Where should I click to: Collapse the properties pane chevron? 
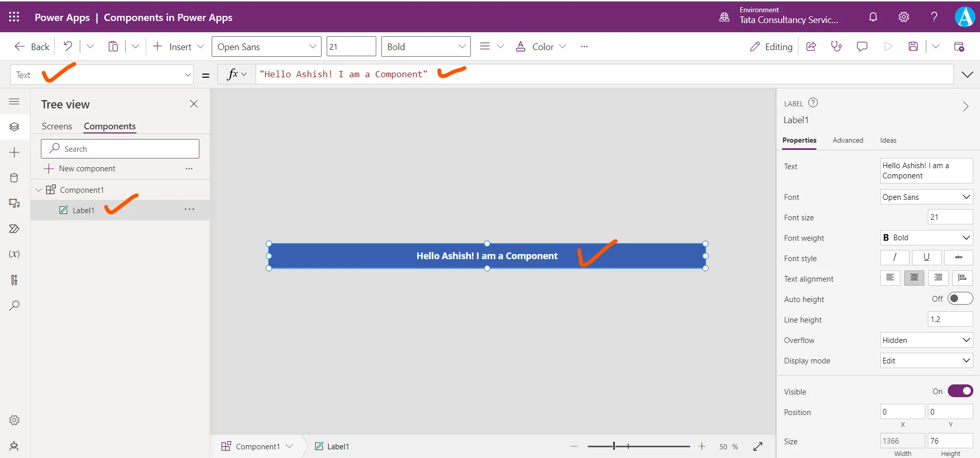point(966,106)
